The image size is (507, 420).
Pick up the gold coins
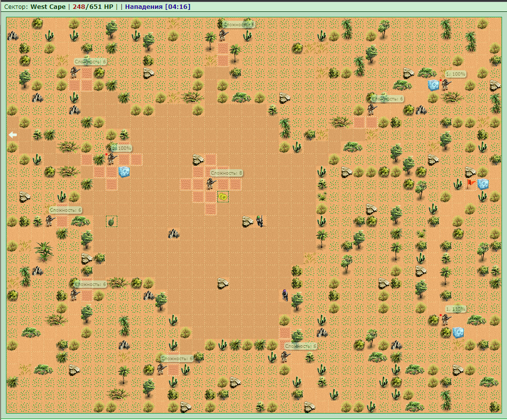[x=223, y=196]
